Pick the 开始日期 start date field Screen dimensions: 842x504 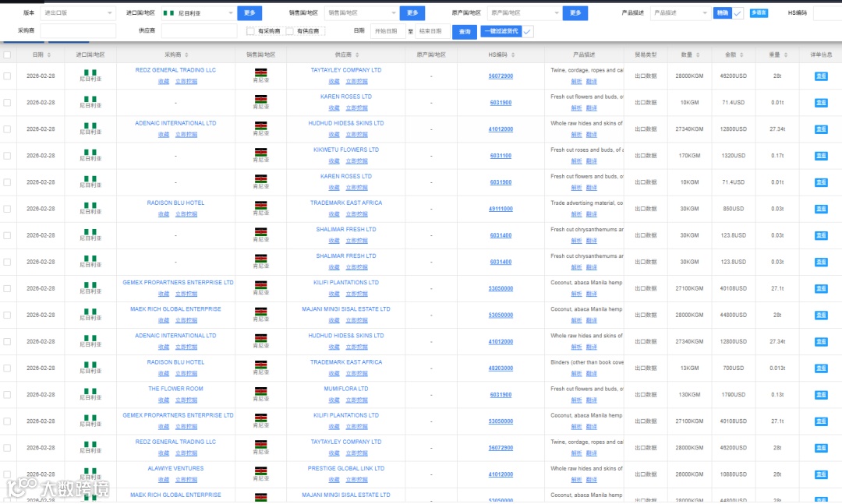pyautogui.click(x=387, y=31)
